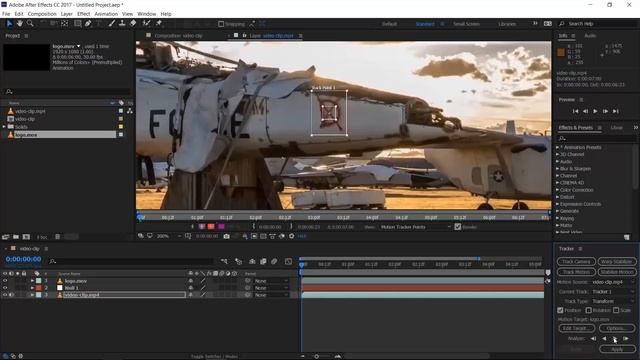The image size is (640, 360).
Task: Click the new folder icon in Project panel
Action: (16, 237)
